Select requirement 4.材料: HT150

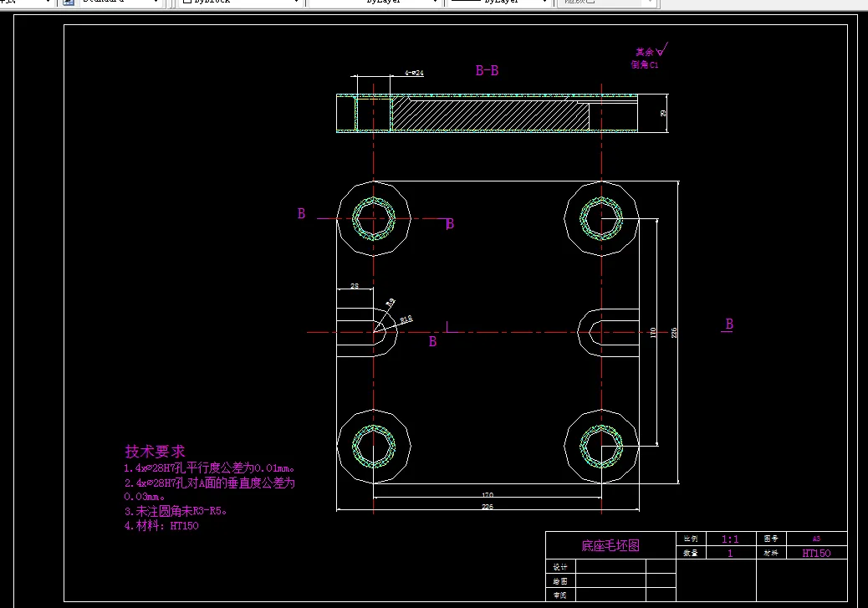click(161, 525)
